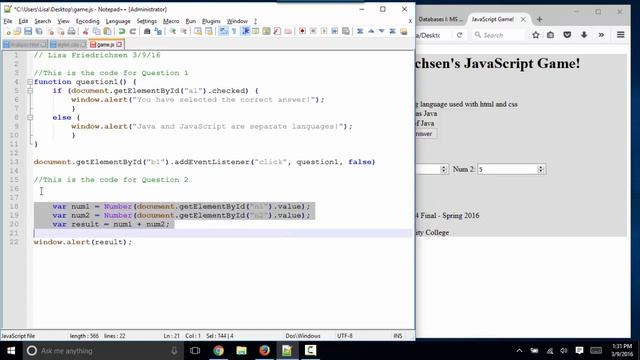Open the Macro menu
Image resolution: width=640 pixels, height=360 pixels.
[171, 21]
